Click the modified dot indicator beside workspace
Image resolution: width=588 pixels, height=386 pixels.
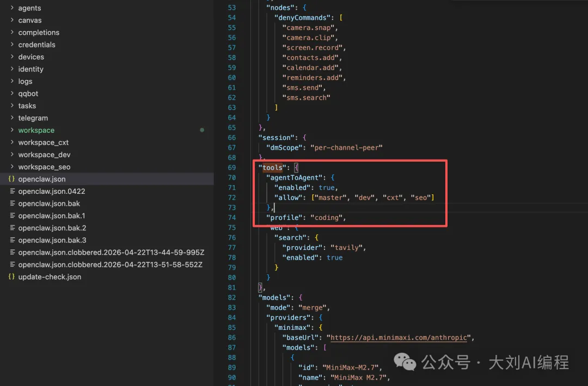tap(202, 130)
